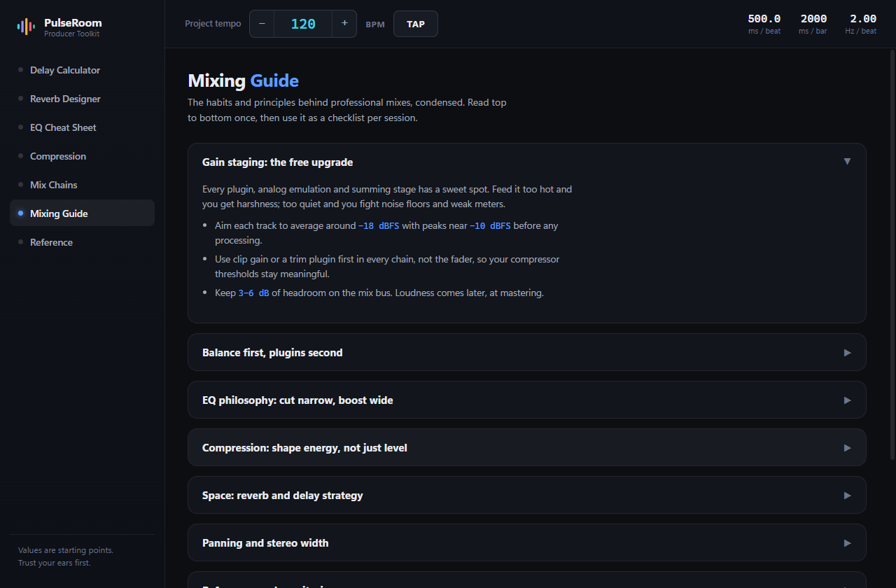This screenshot has width=896, height=588.
Task: Click the 120 BPM tempo field
Action: pyautogui.click(x=303, y=24)
